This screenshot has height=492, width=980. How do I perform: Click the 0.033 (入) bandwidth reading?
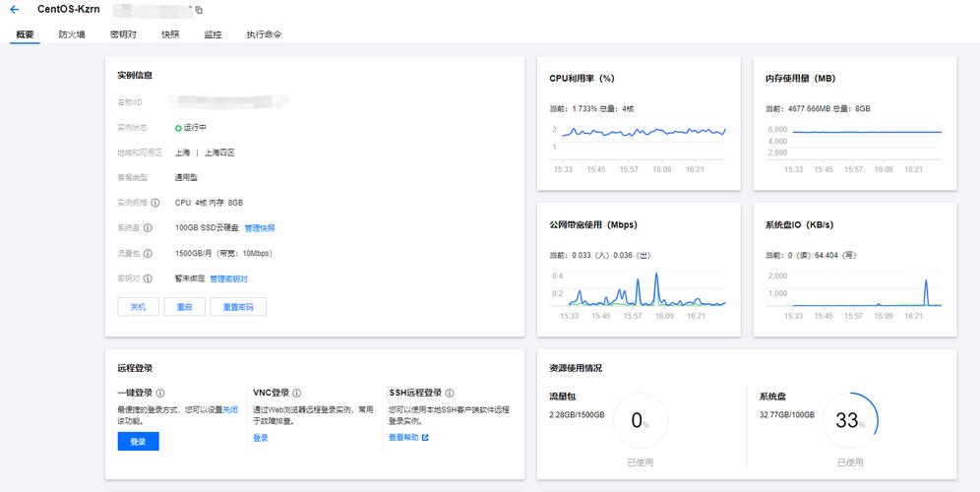point(592,255)
